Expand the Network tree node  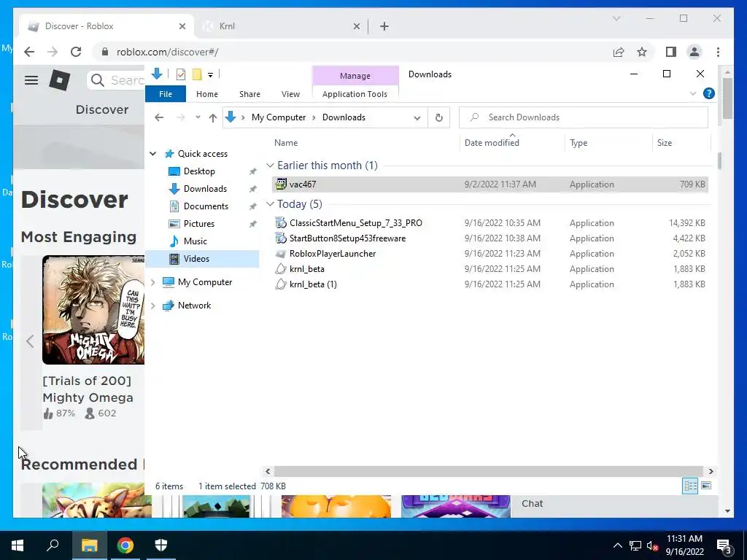(153, 306)
